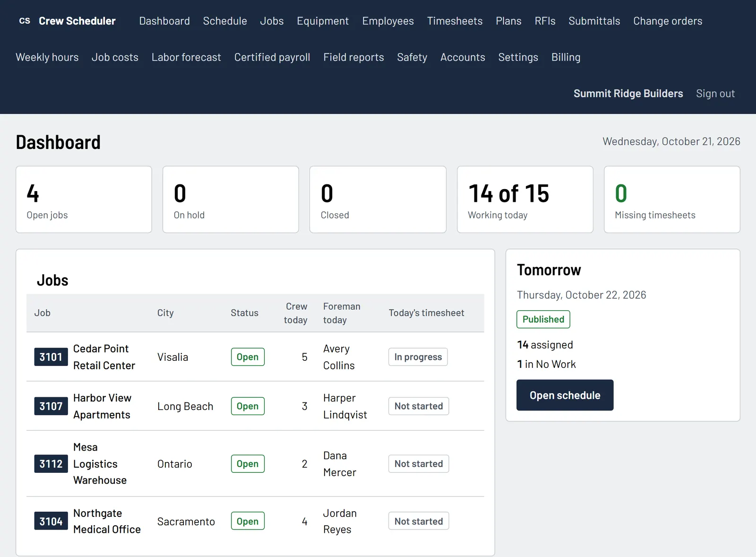The width and height of the screenshot is (756, 557).
Task: Click the Published status badge
Action: pos(543,319)
